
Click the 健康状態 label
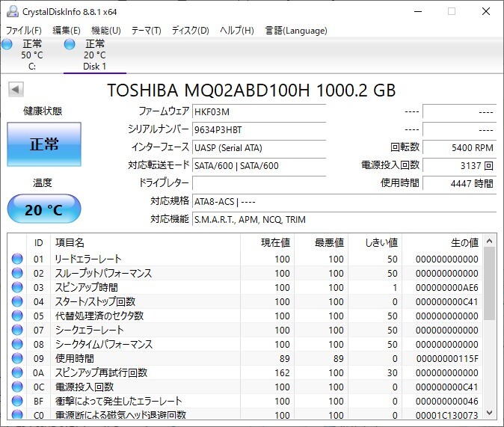pos(43,111)
